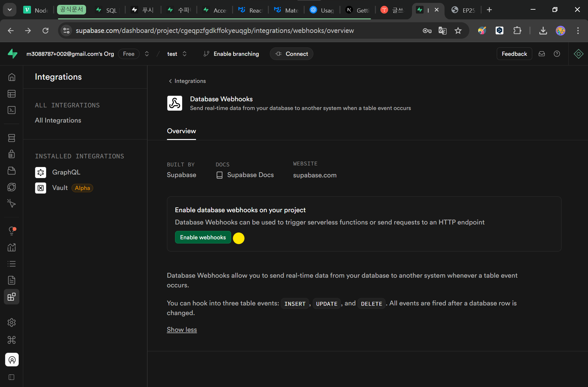Expand the organization switcher chevrons
Image resolution: width=588 pixels, height=387 pixels.
coord(147,54)
